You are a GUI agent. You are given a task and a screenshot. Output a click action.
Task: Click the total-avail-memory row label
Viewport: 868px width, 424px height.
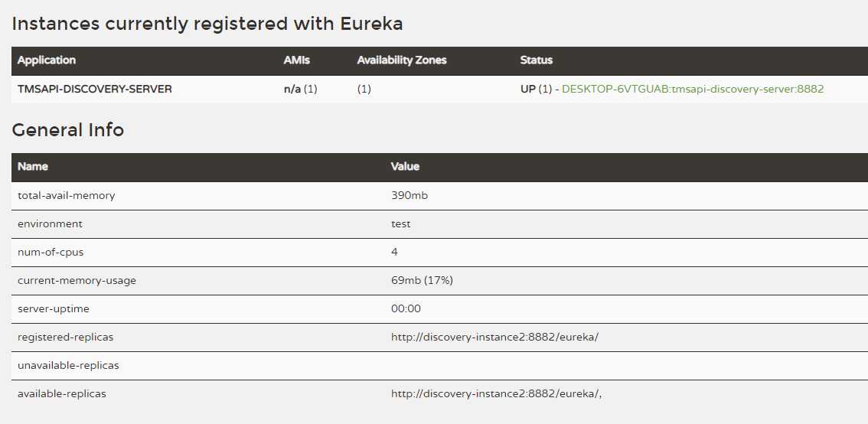coord(67,195)
